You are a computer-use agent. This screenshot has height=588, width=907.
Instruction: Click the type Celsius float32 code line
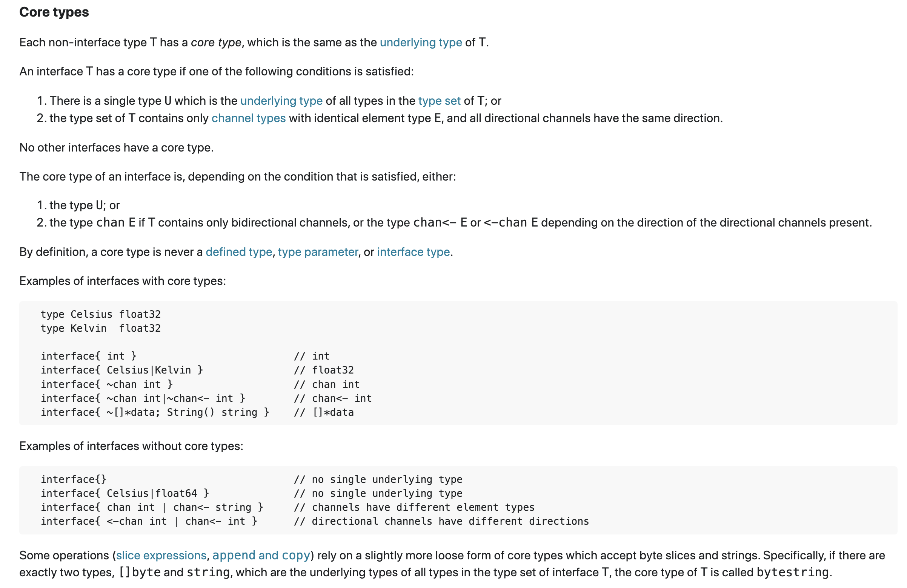(101, 314)
